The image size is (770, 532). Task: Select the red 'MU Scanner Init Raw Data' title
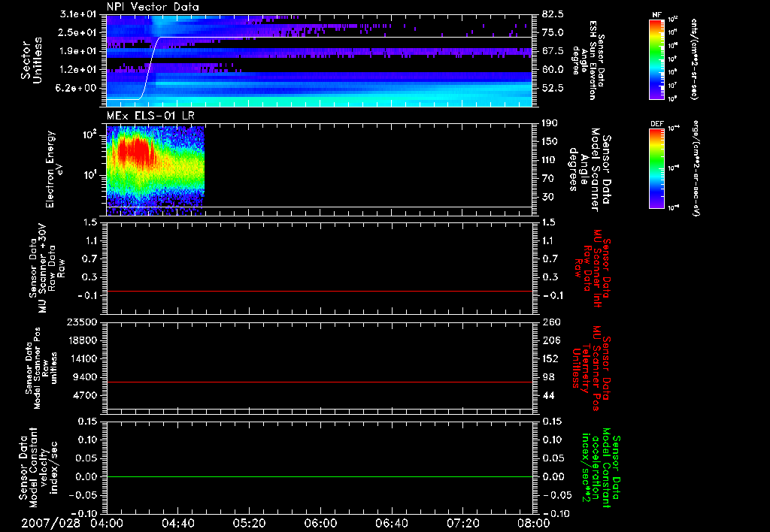[x=593, y=268]
